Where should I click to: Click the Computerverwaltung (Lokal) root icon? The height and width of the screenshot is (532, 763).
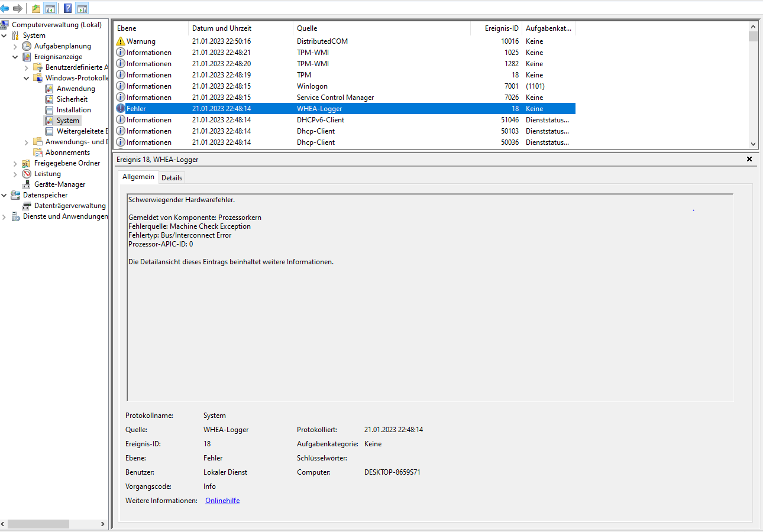tap(5, 25)
